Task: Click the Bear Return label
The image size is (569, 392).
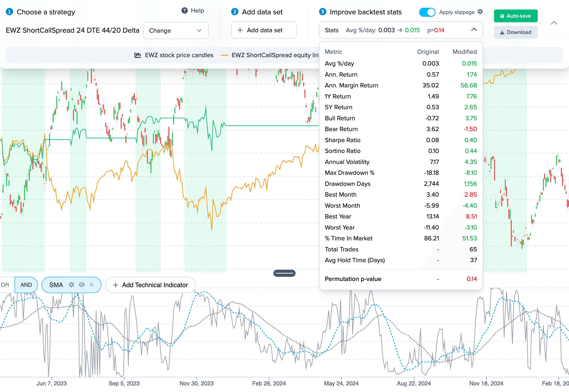Action: pos(341,129)
